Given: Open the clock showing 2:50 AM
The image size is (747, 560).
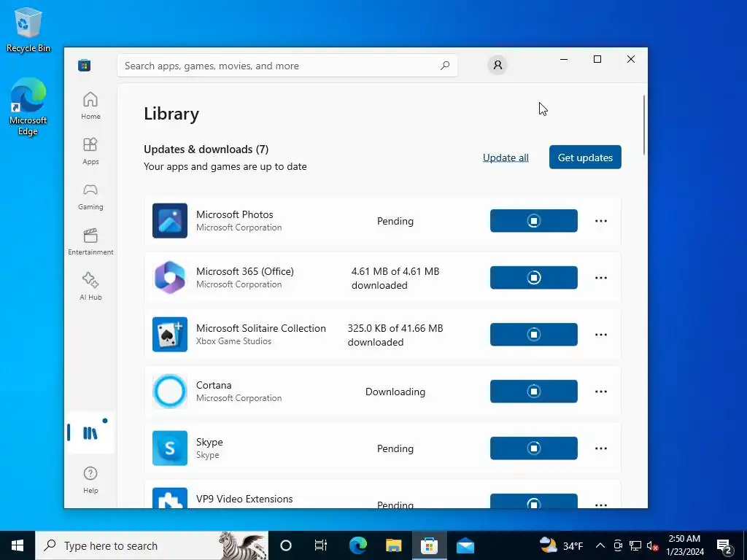Looking at the screenshot, I should (684, 545).
